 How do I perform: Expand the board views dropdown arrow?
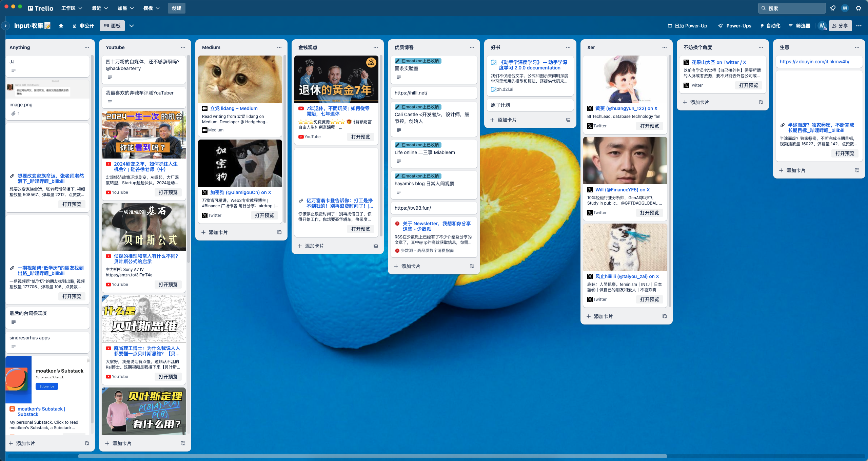(x=132, y=26)
